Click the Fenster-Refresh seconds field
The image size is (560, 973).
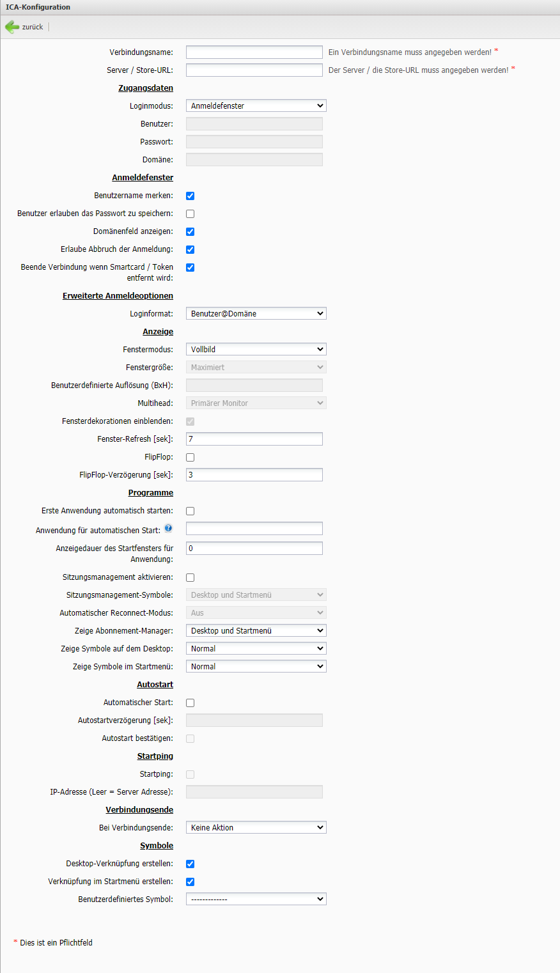coord(254,439)
